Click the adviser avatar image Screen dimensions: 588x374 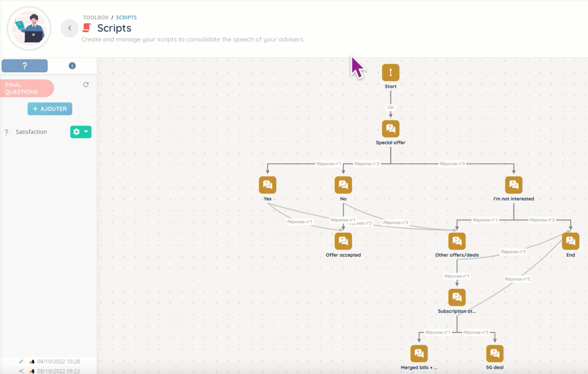[29, 28]
